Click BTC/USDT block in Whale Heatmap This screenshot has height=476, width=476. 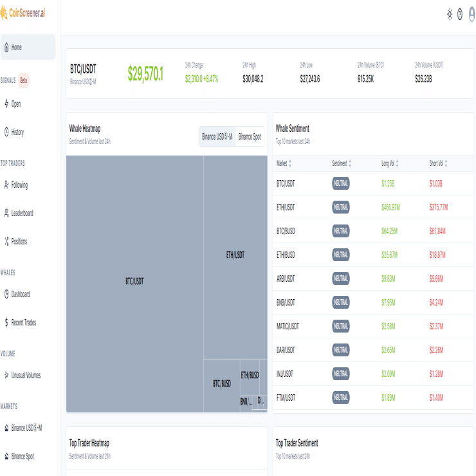pyautogui.click(x=135, y=284)
